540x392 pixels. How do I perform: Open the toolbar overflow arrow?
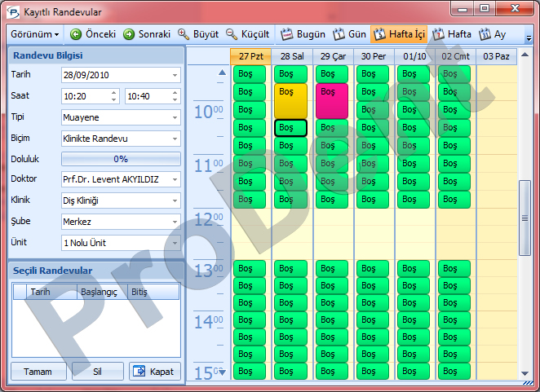click(x=529, y=38)
